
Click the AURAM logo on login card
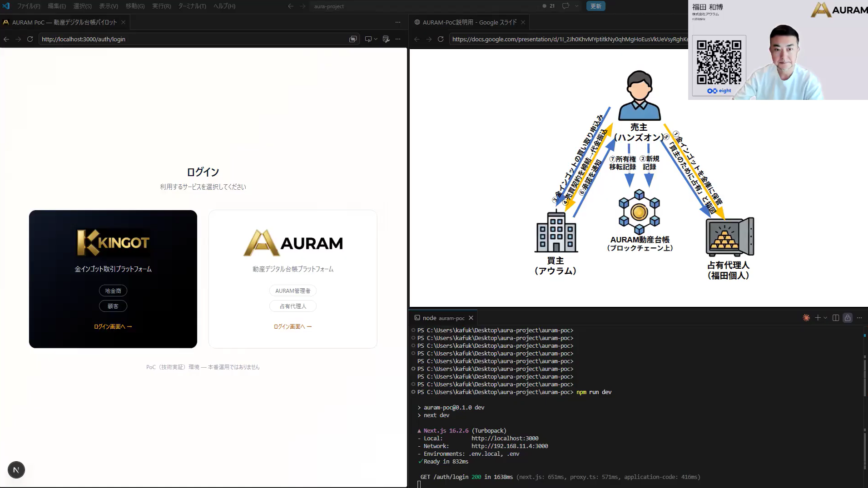click(x=293, y=243)
